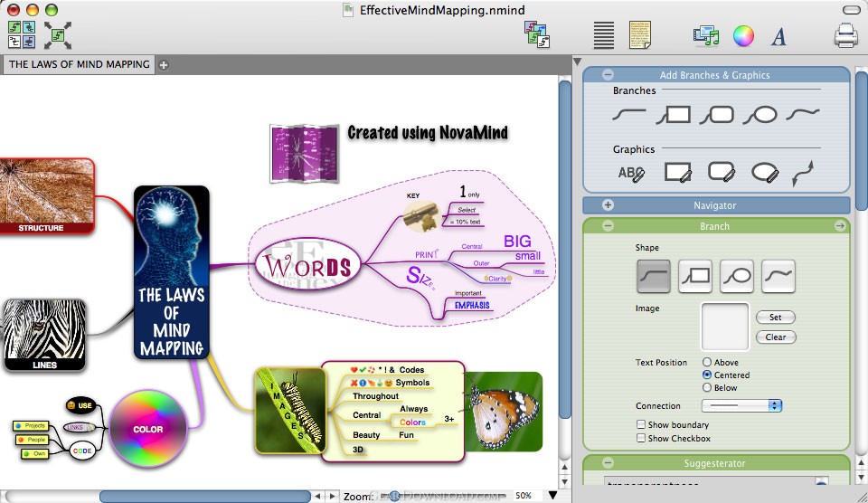Click the canvas vertical scroll up arrow
This screenshot has width=868, height=503.
tap(564, 468)
